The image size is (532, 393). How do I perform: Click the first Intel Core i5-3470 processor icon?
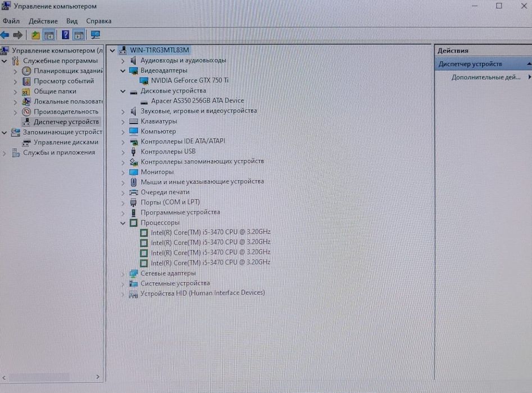point(144,232)
